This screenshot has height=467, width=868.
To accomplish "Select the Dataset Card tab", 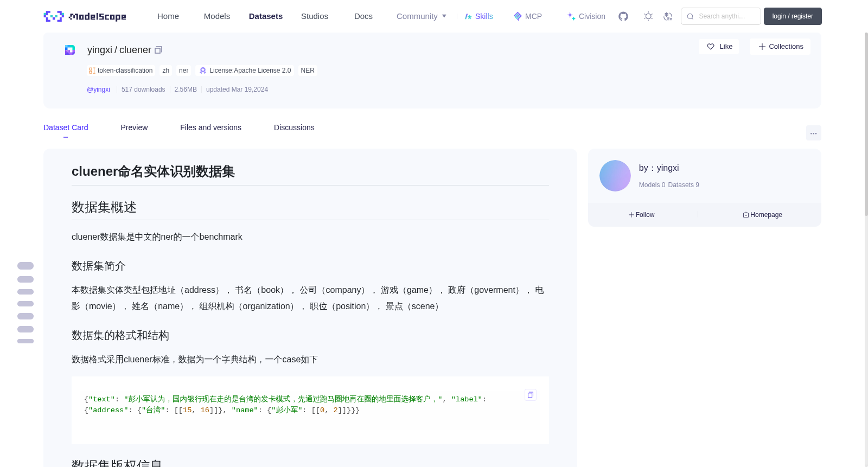I will [66, 127].
